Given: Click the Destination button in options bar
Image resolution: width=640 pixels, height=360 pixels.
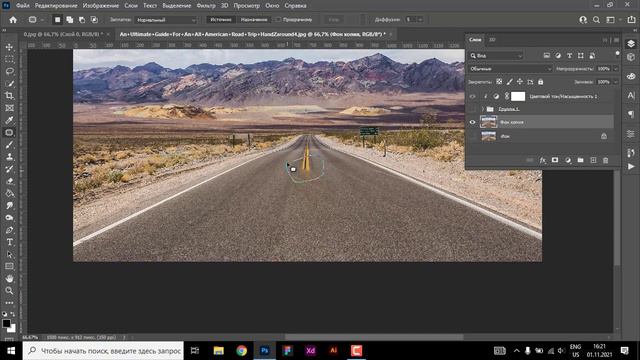Looking at the screenshot, I should (x=253, y=20).
